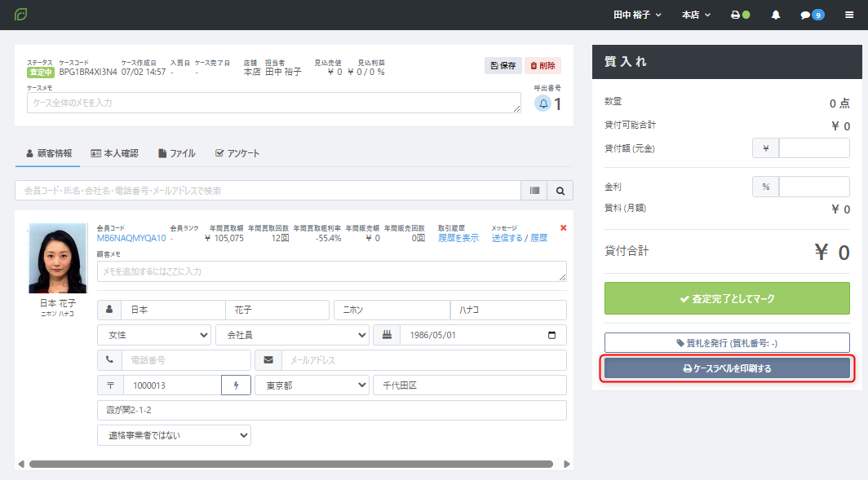Click the 呼出番号 call bell icon
868x480 pixels.
click(543, 103)
